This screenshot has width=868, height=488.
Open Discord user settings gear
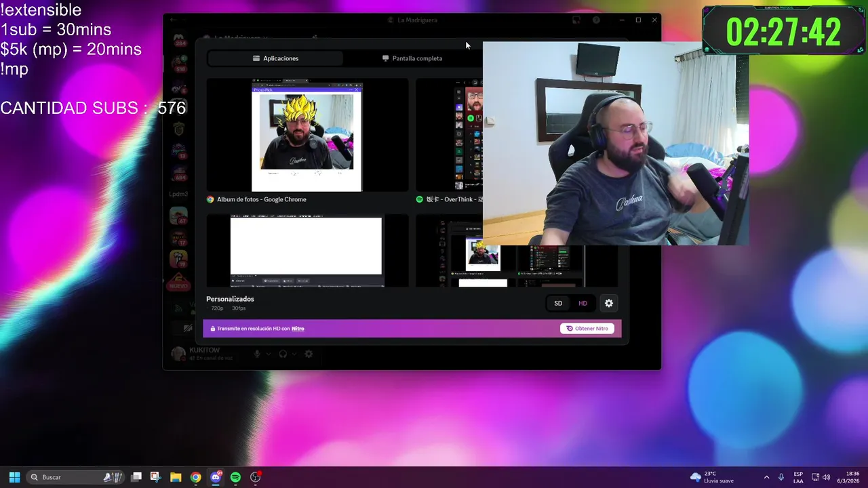point(309,354)
